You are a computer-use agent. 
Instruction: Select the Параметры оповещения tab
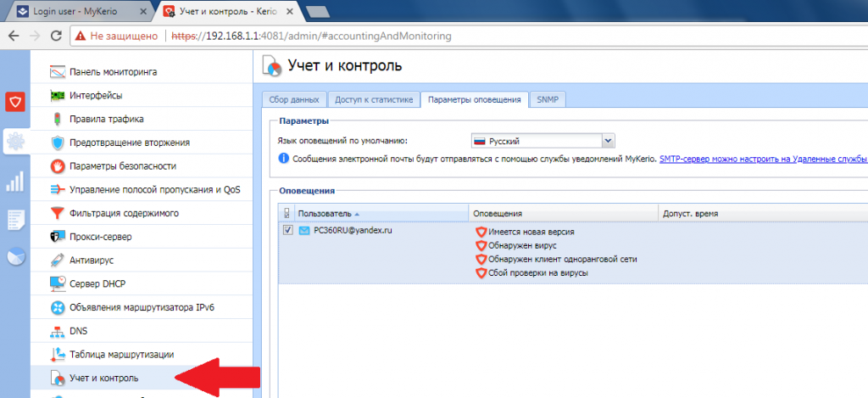(x=475, y=100)
